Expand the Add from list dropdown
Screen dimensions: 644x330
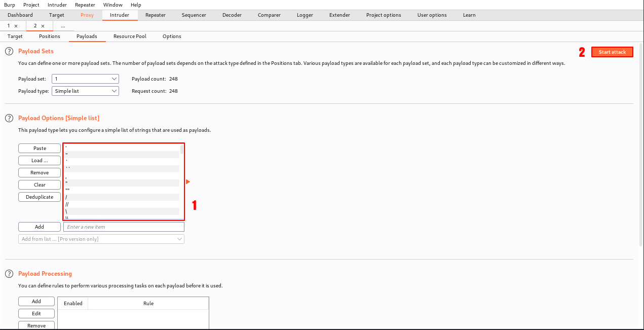click(x=101, y=239)
